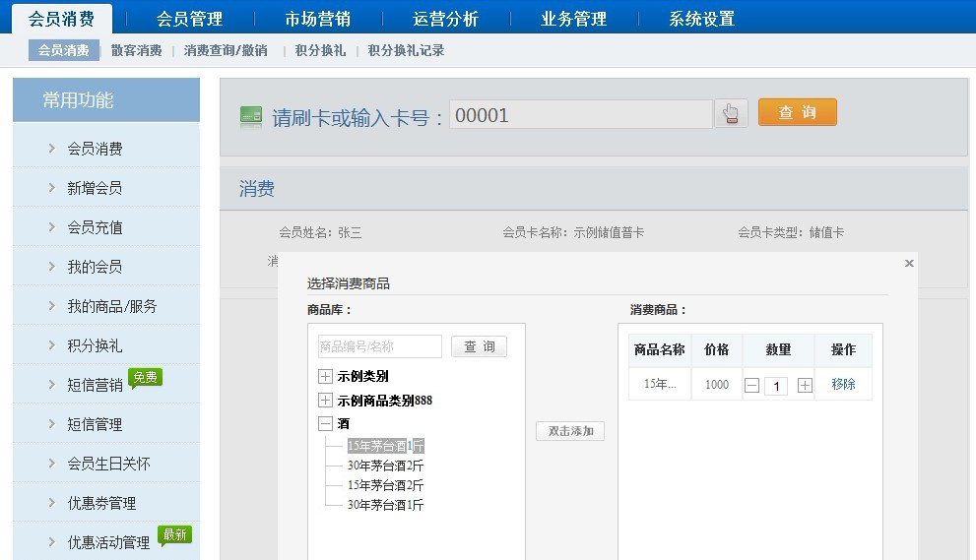Viewport: 976px width, 560px height.
Task: Click the 双击添加 button
Action: point(570,431)
